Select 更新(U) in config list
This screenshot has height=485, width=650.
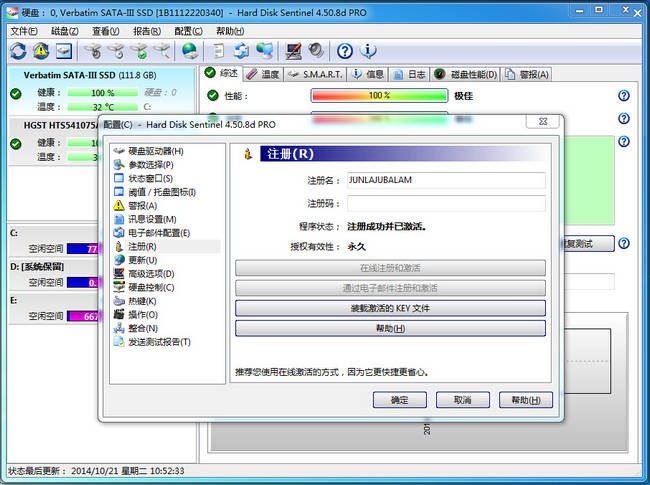pos(135,260)
